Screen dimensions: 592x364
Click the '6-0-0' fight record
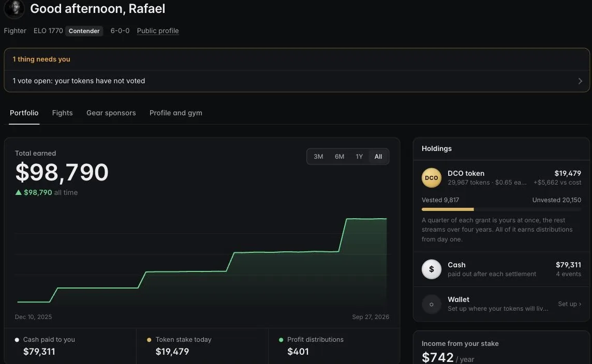click(120, 31)
